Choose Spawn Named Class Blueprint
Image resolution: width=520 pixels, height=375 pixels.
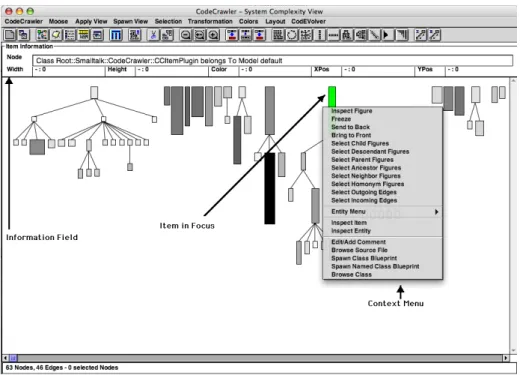(383, 266)
